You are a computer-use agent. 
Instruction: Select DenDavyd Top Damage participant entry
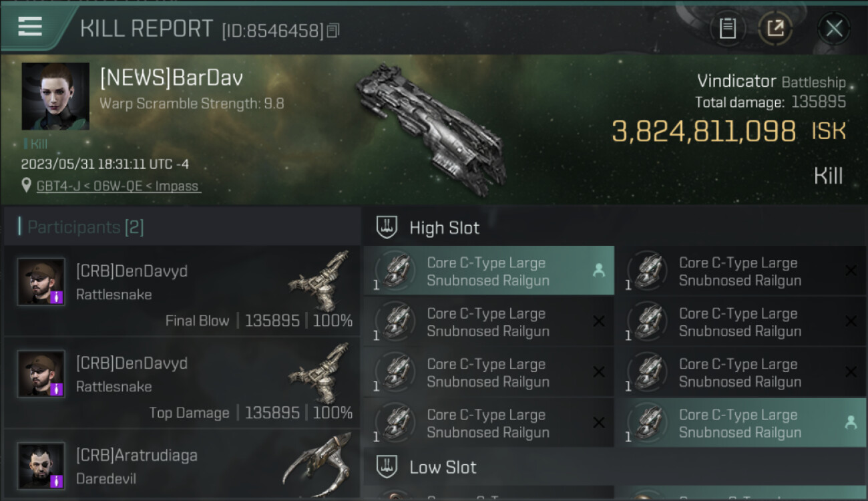182,383
